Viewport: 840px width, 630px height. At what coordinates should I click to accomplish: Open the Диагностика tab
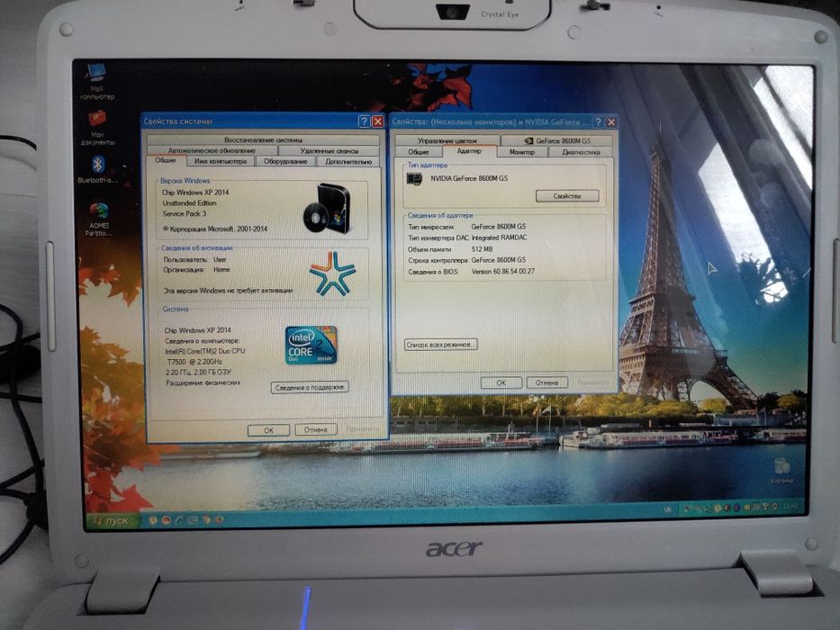[581, 152]
